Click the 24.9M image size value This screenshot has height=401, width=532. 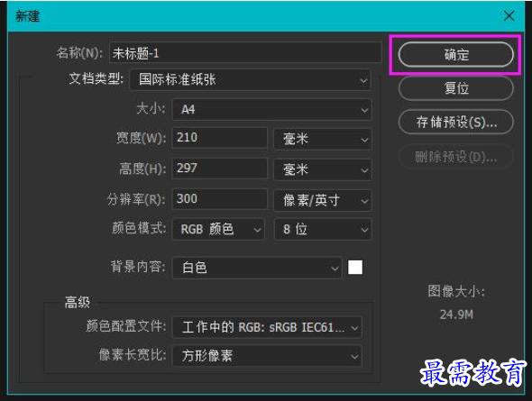(456, 314)
